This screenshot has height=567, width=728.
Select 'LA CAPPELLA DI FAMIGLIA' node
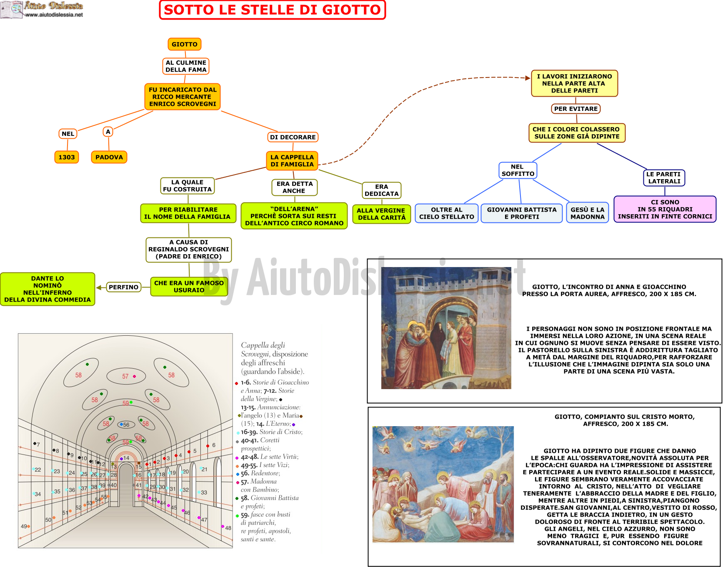pos(292,161)
